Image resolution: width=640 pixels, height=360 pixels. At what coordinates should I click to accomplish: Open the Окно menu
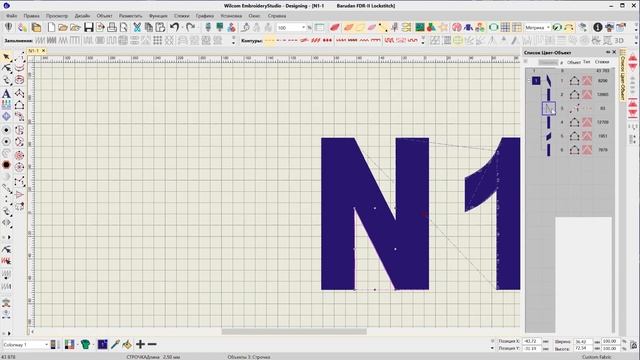(254, 16)
